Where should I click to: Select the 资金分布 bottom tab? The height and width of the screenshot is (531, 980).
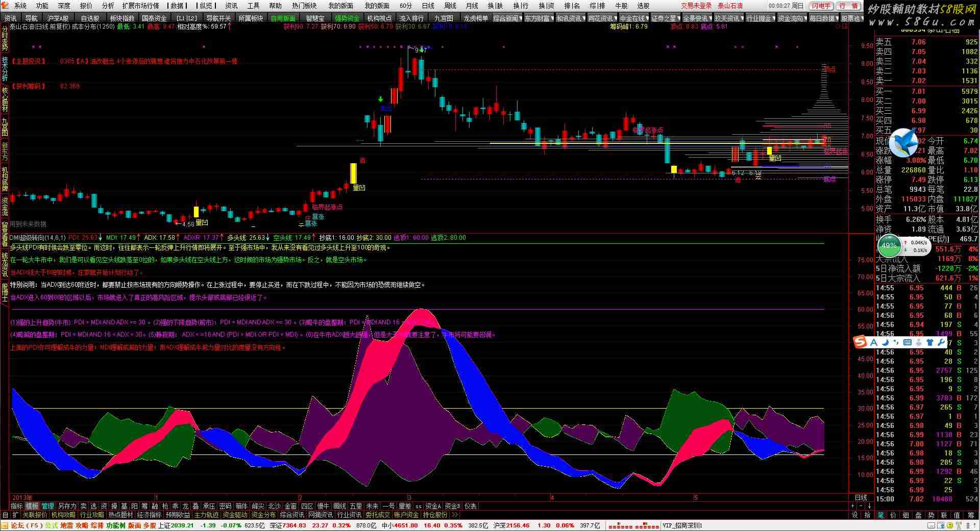click(x=263, y=515)
